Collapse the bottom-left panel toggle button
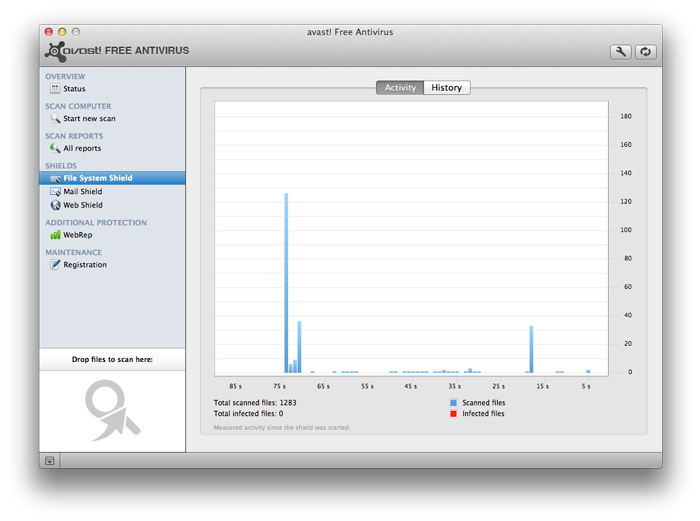Screen dimensions: 700x521 coord(50,460)
